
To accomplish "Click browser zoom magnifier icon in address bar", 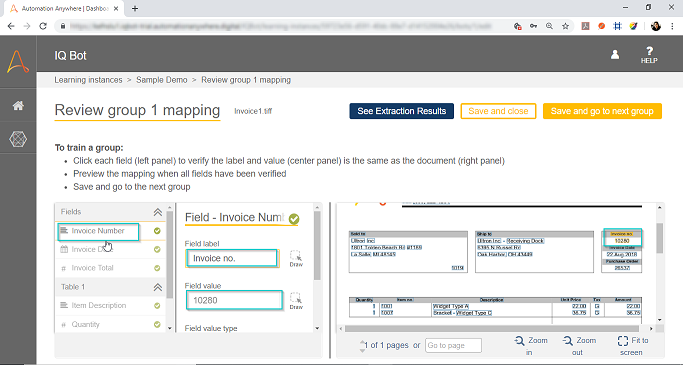I will coord(550,26).
